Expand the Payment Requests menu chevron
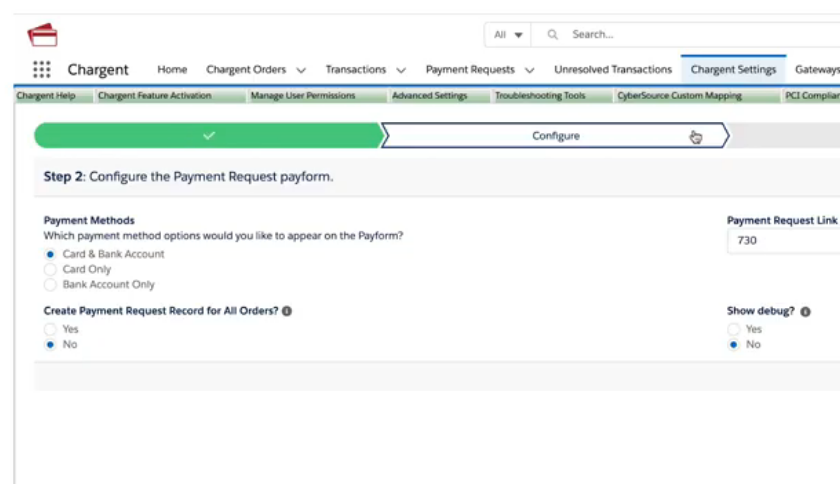The image size is (840, 484). (x=529, y=70)
